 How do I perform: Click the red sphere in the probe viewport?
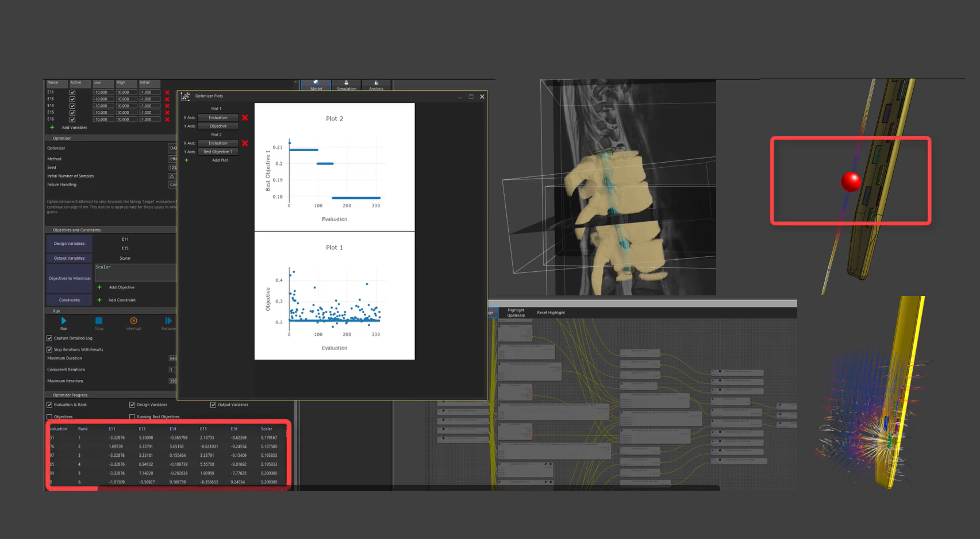851,182
